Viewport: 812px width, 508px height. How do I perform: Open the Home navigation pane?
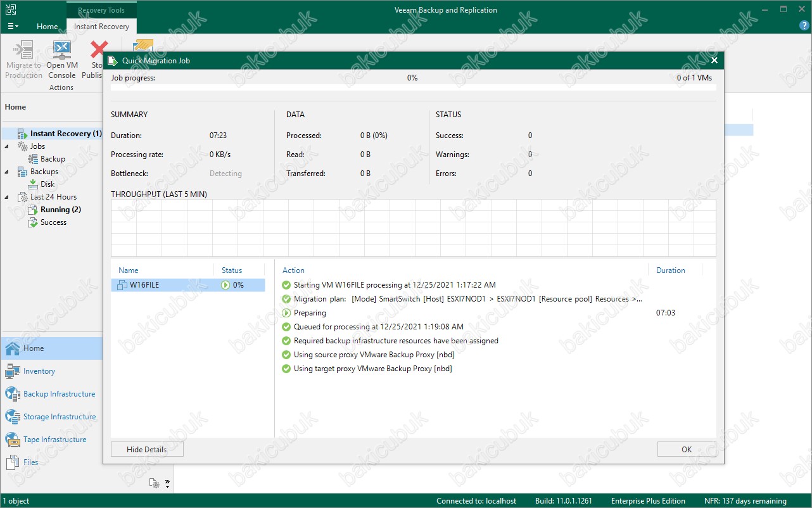(x=51, y=348)
